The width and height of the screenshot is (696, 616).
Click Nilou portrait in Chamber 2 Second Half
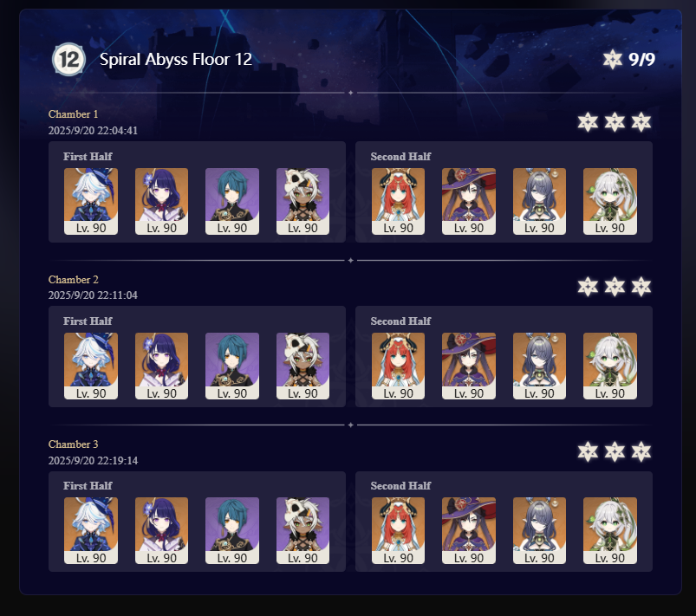(398, 366)
